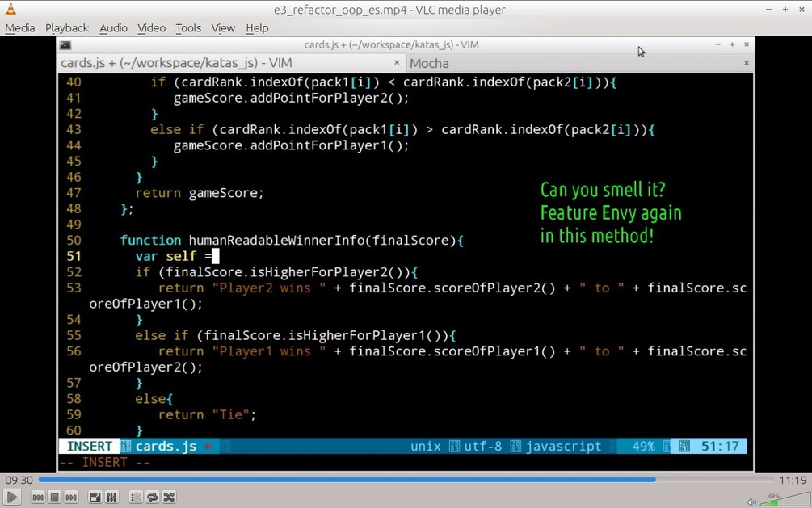Switch to the Mocha tab

coord(429,63)
